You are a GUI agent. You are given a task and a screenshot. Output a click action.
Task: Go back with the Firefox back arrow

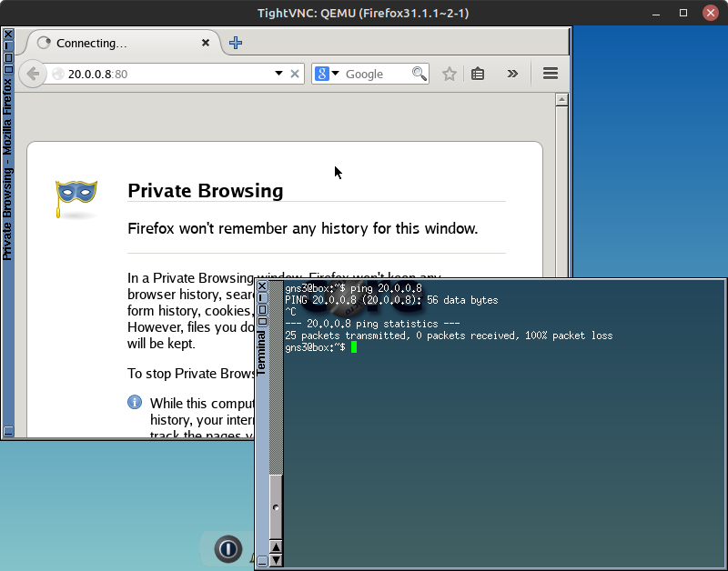click(33, 74)
